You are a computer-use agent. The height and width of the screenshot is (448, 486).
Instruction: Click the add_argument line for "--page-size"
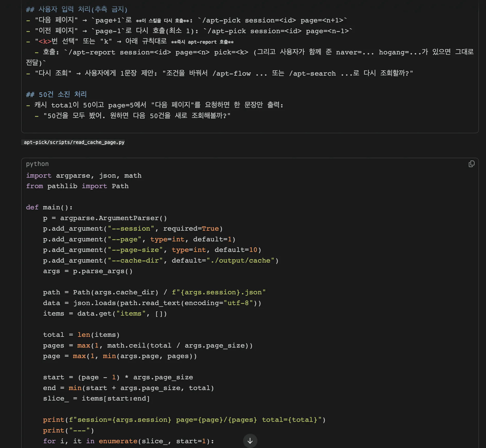point(152,250)
